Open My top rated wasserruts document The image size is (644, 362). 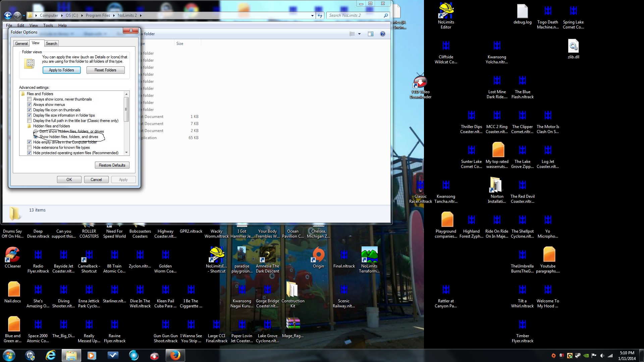point(497,156)
